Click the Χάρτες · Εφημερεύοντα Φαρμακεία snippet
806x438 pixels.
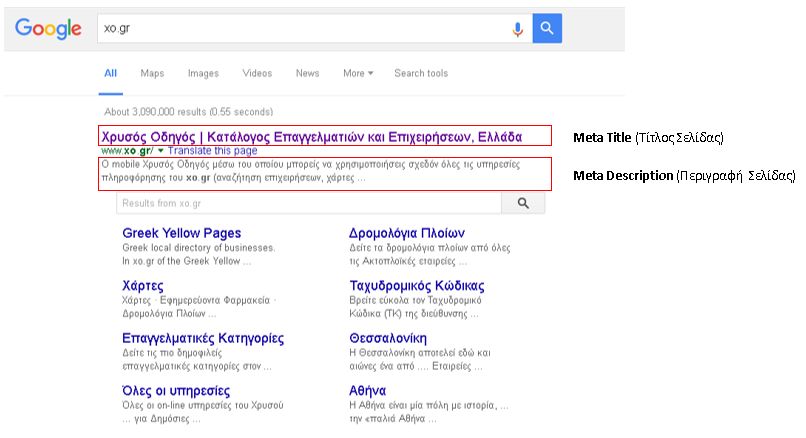coord(199,307)
